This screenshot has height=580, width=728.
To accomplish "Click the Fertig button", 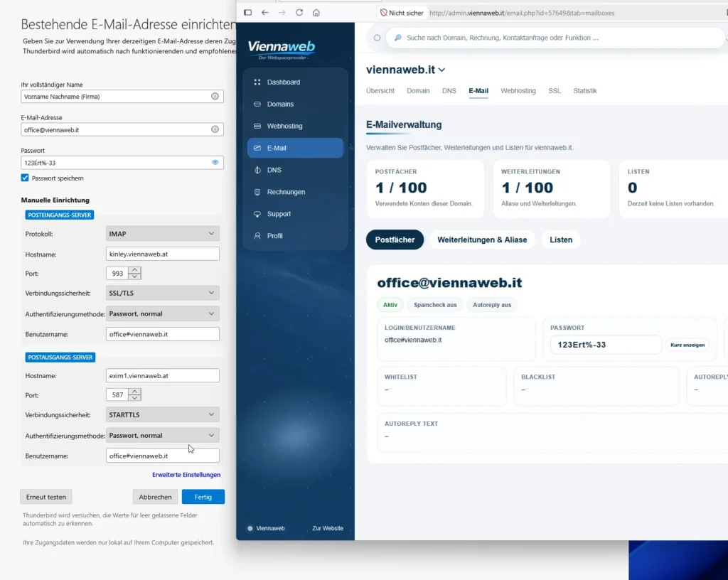I will (203, 496).
